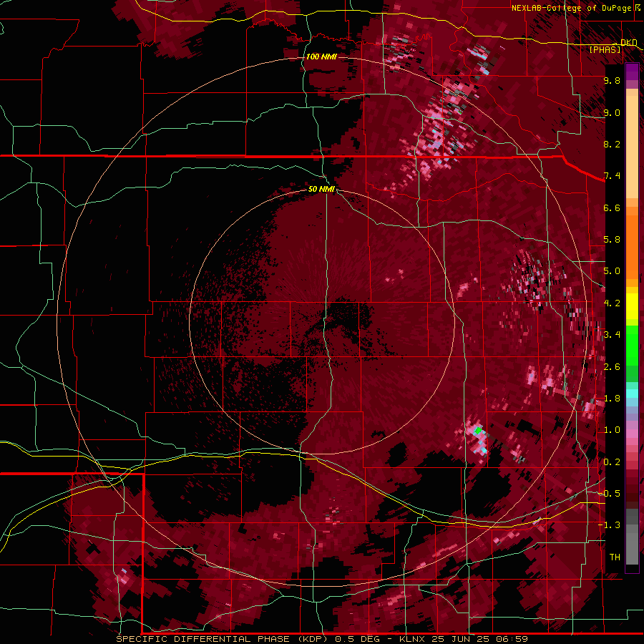Click the DKD label near top right
The width and height of the screenshot is (644, 644).
628,43
